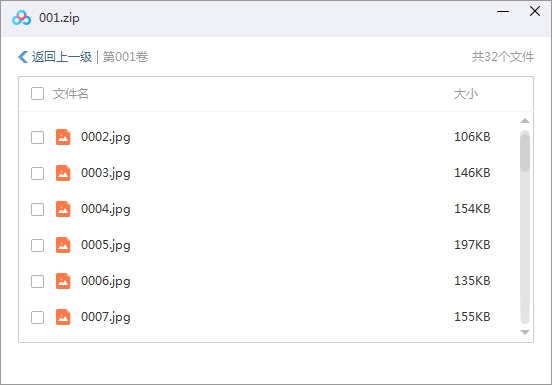Click the scrollbar up arrow
This screenshot has height=385, width=552.
coord(525,121)
